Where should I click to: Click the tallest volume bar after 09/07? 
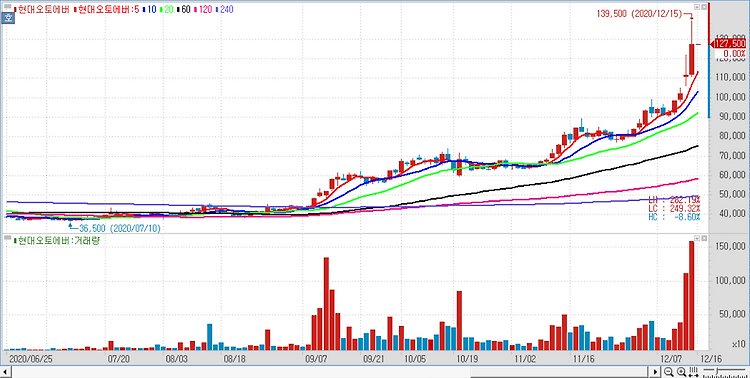pyautogui.click(x=326, y=304)
